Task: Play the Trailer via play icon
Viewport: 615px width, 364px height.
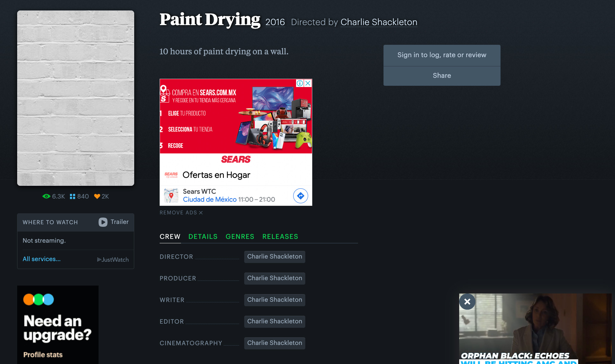Action: (103, 222)
